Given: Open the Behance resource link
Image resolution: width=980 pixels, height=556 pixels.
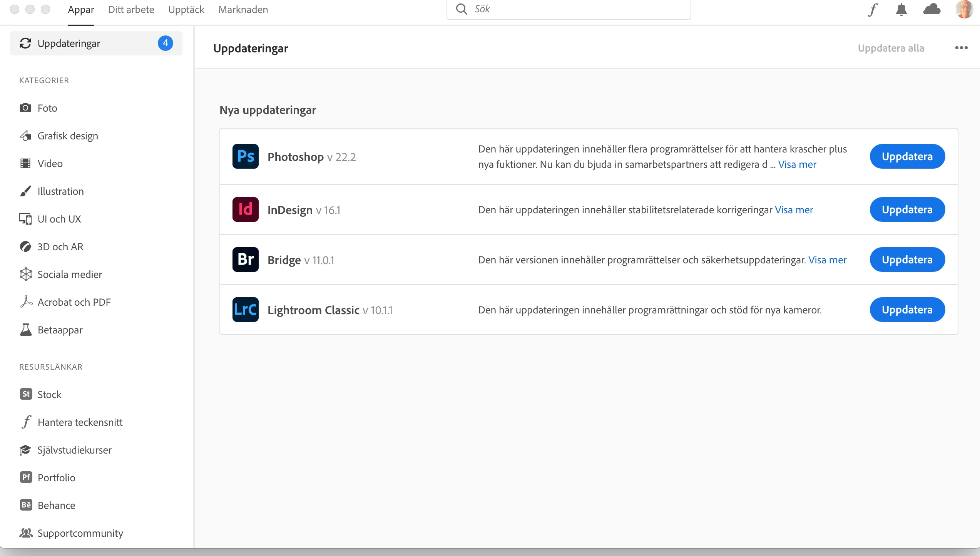Looking at the screenshot, I should pos(56,506).
